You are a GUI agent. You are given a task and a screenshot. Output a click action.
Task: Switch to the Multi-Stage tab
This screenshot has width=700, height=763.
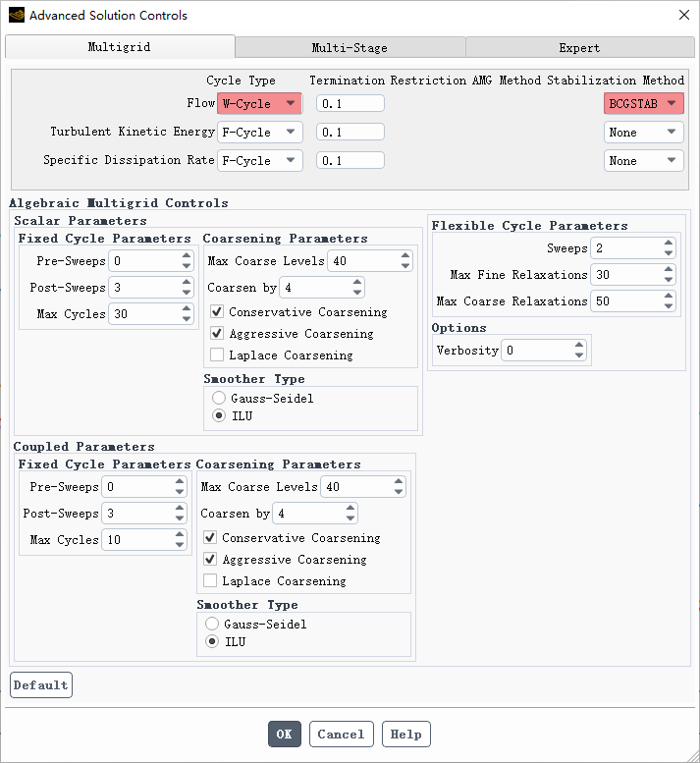(350, 47)
